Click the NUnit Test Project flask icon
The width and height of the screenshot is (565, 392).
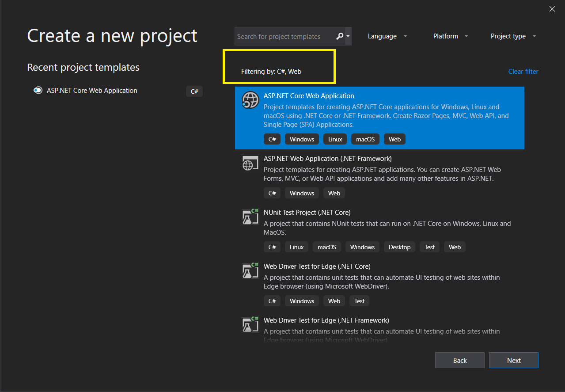coord(250,217)
